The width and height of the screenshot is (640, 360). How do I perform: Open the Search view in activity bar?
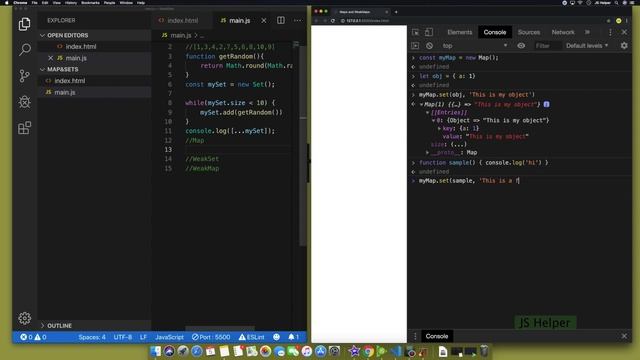tap(24, 50)
